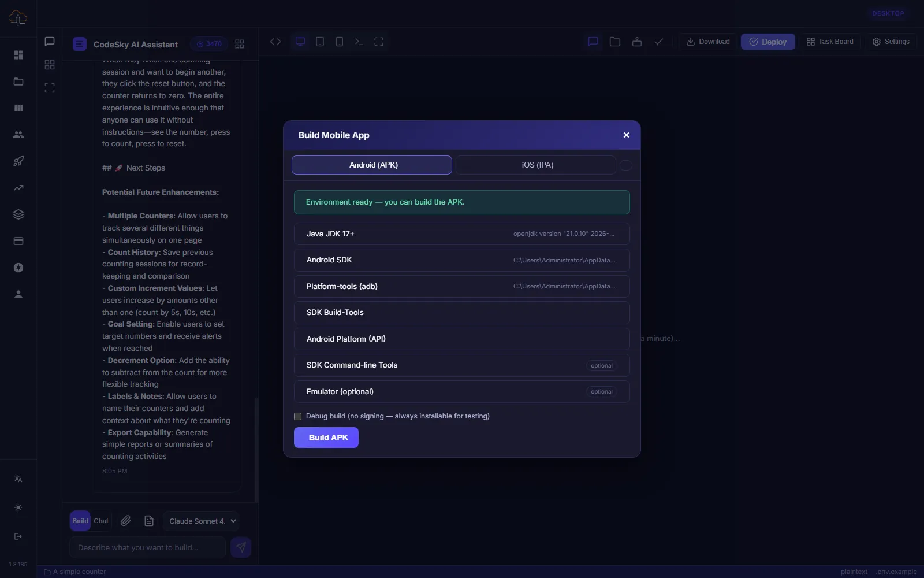Image resolution: width=924 pixels, height=578 pixels.
Task: Click the attach file paperclip icon
Action: coord(126,521)
